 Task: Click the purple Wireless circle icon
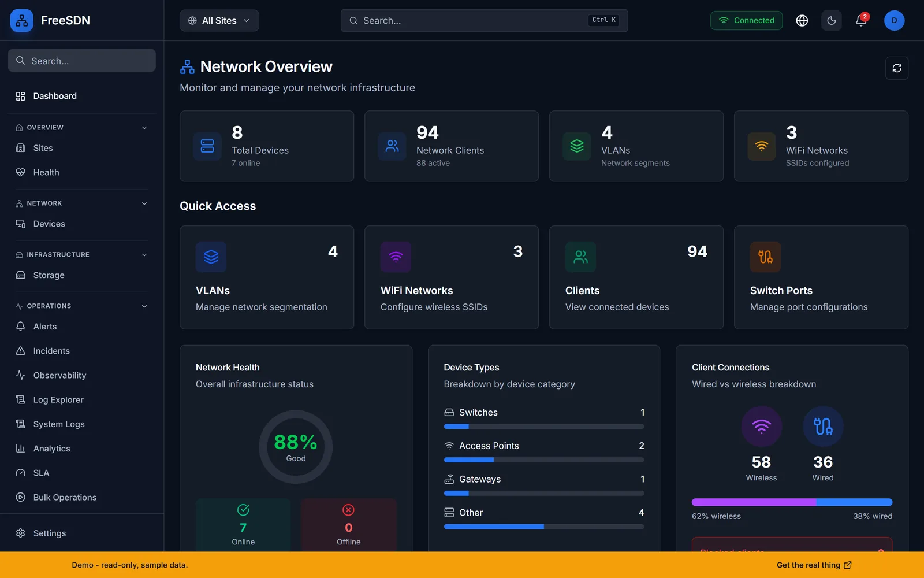(x=761, y=427)
